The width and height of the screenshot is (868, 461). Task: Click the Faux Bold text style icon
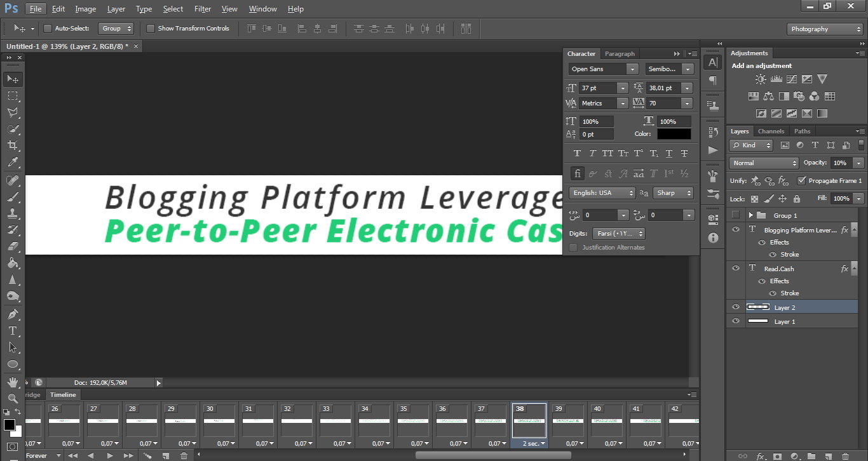(x=577, y=154)
